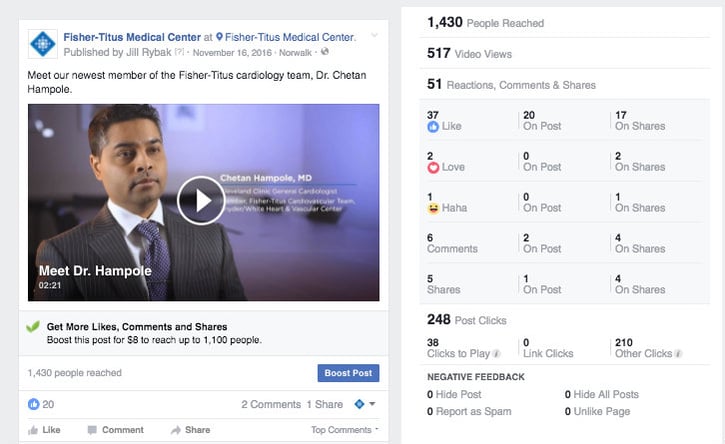Expand the Top Comments sort dropdown
This screenshot has height=444, width=725.
(345, 430)
